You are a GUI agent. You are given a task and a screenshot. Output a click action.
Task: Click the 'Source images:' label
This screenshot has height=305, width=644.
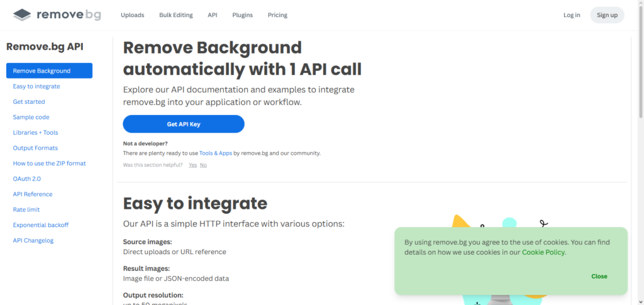[x=147, y=241]
